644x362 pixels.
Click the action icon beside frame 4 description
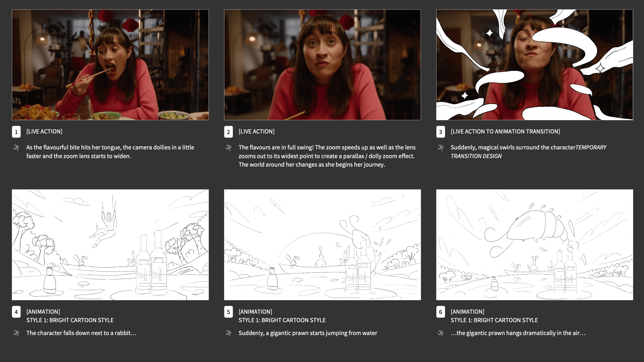[16, 333]
